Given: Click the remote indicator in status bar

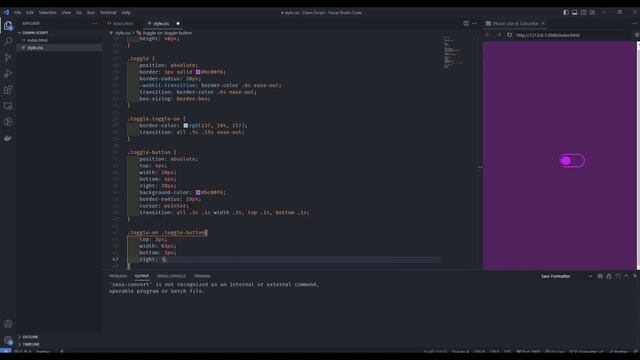Looking at the screenshot, I should pos(6,351).
